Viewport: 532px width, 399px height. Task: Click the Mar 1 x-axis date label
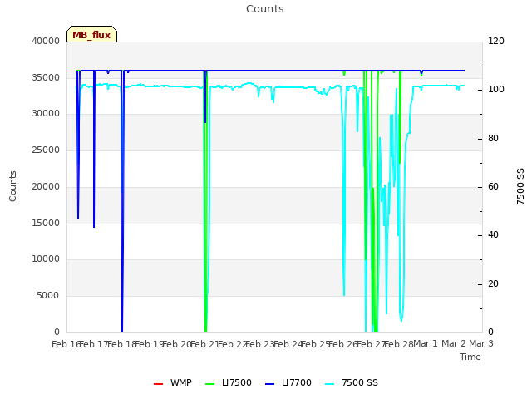pyautogui.click(x=426, y=343)
